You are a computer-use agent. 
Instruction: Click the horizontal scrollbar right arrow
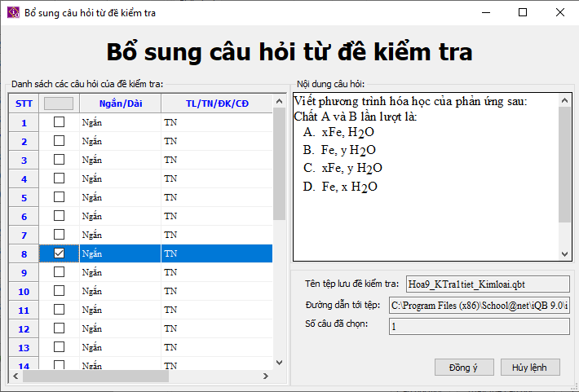(x=266, y=377)
